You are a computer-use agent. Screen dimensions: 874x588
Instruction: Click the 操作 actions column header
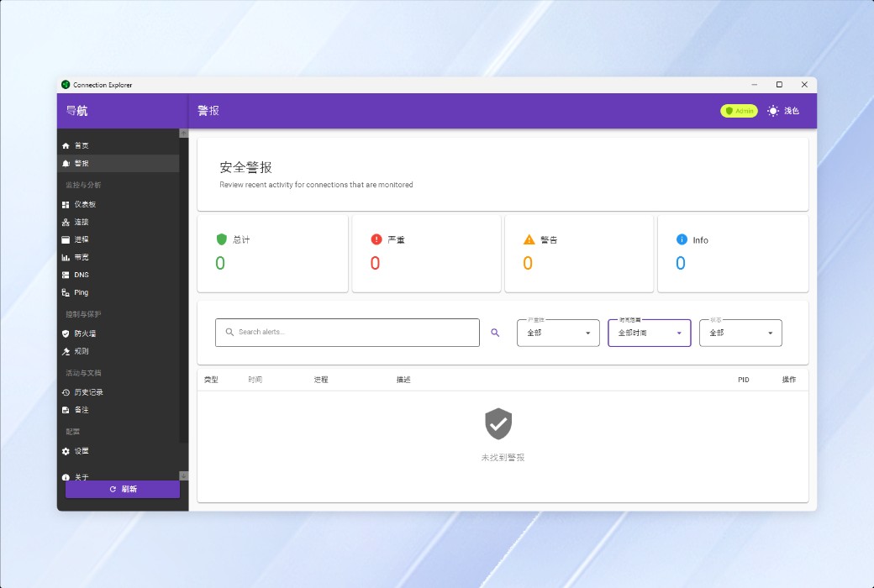coord(789,380)
